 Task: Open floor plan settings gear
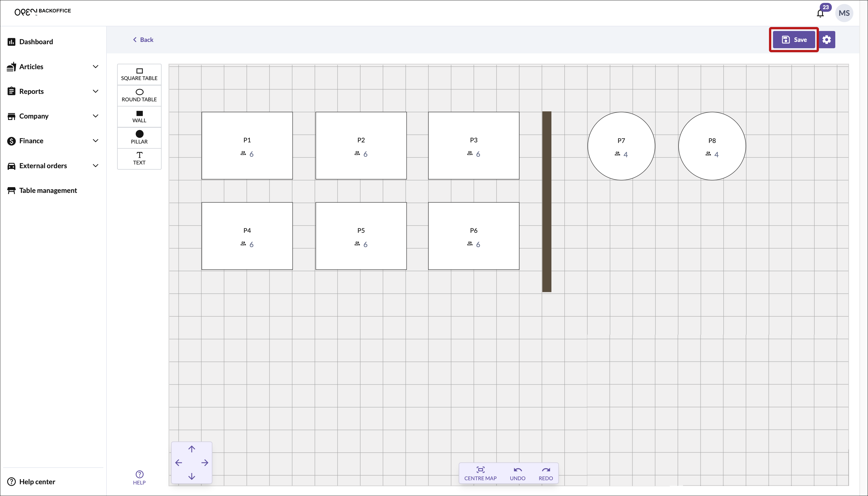(x=826, y=40)
